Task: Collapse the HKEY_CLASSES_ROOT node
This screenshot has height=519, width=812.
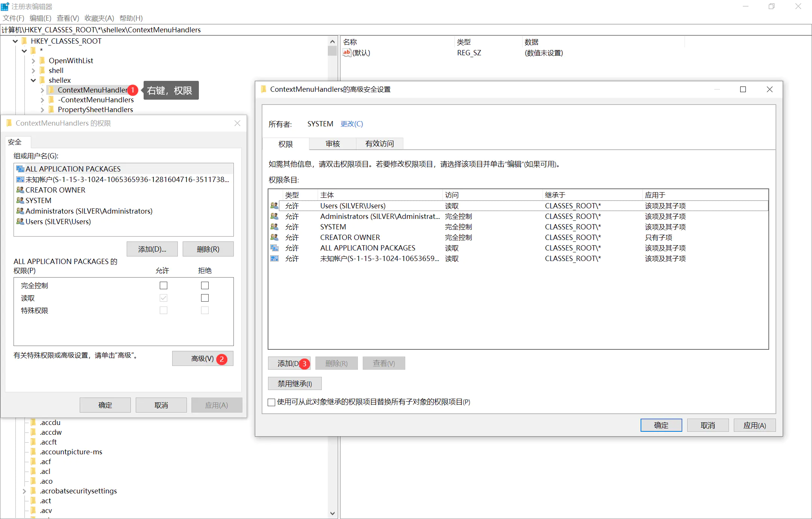Action: pyautogui.click(x=15, y=41)
